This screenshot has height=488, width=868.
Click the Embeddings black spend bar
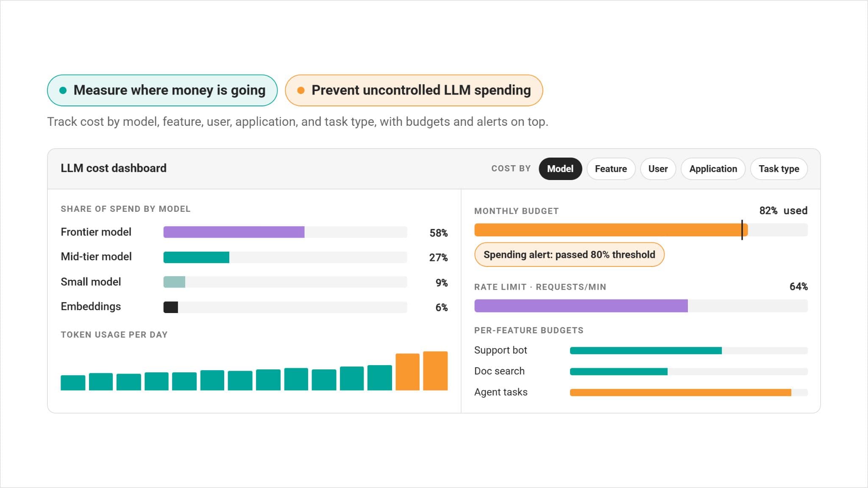[x=171, y=307]
